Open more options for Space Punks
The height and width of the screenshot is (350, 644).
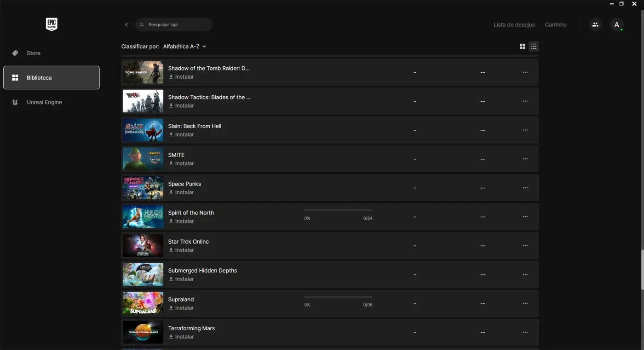(525, 188)
